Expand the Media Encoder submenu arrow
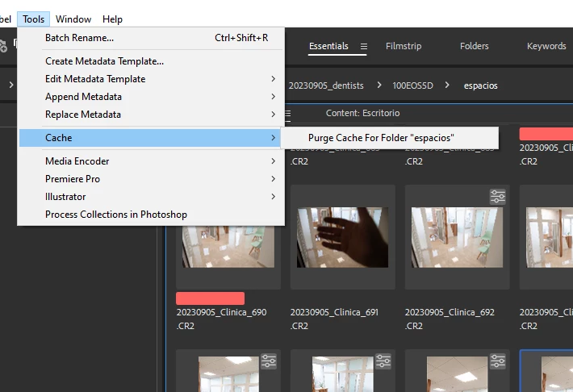The width and height of the screenshot is (573, 392). point(273,161)
